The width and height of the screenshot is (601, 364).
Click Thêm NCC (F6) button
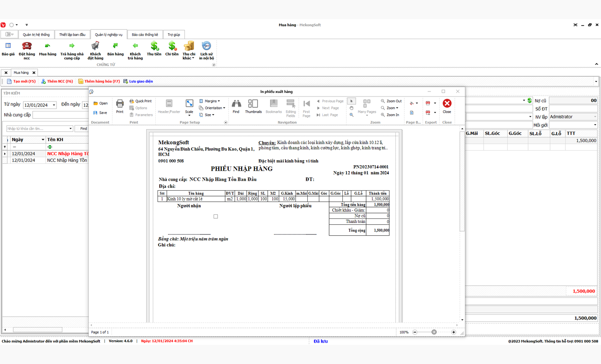coord(57,81)
